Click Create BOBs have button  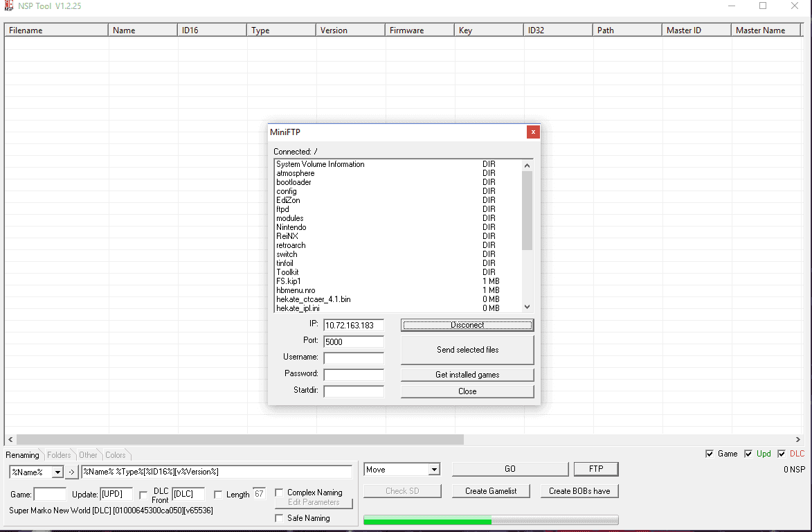[579, 490]
